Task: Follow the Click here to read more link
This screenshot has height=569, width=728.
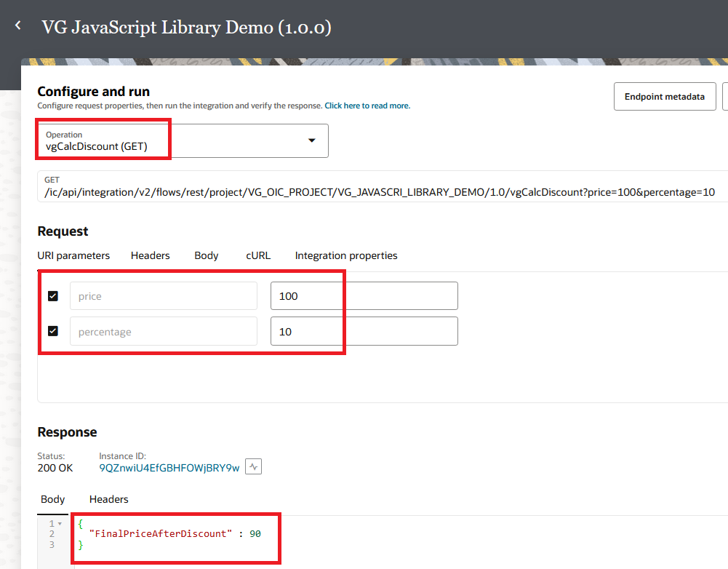Action: [367, 106]
